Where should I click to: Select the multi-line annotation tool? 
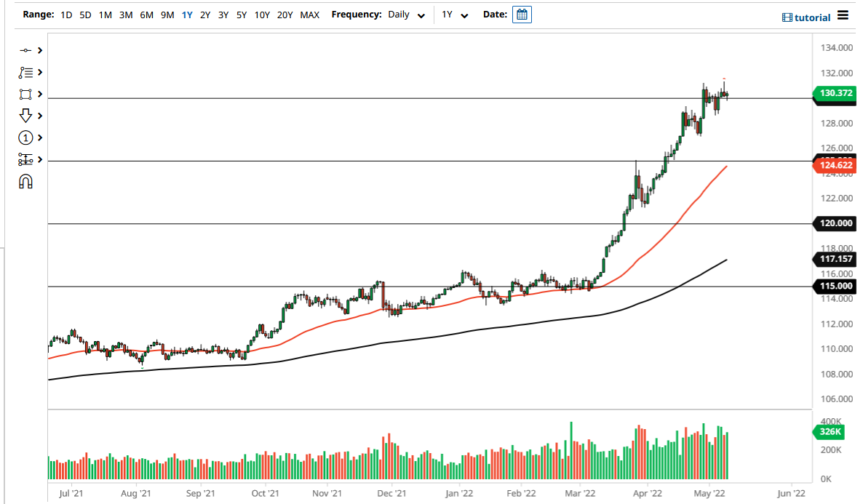(25, 72)
